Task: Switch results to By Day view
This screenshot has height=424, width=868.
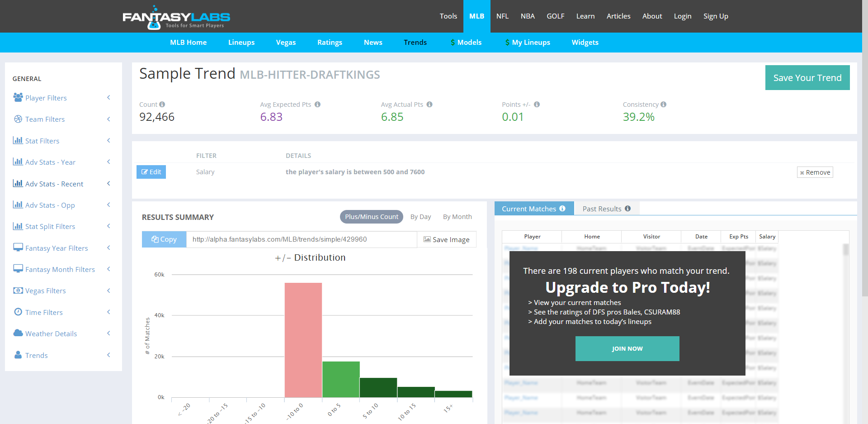Action: click(x=420, y=217)
